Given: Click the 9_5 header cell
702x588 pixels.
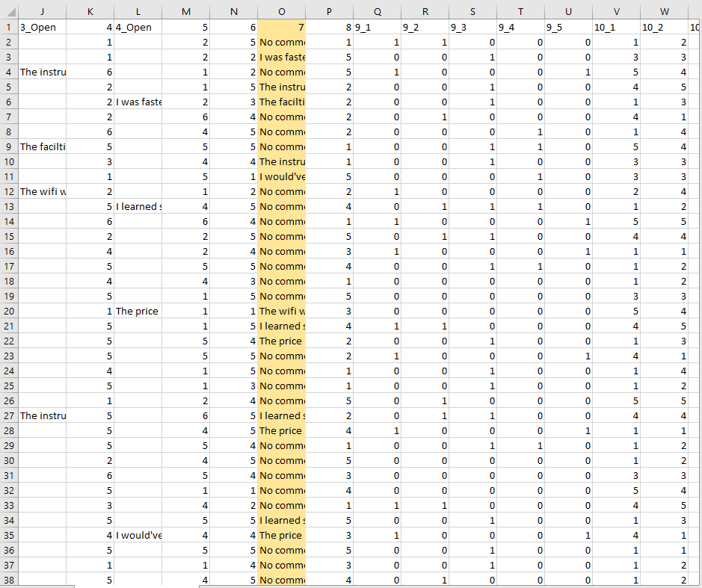Looking at the screenshot, I should point(568,28).
